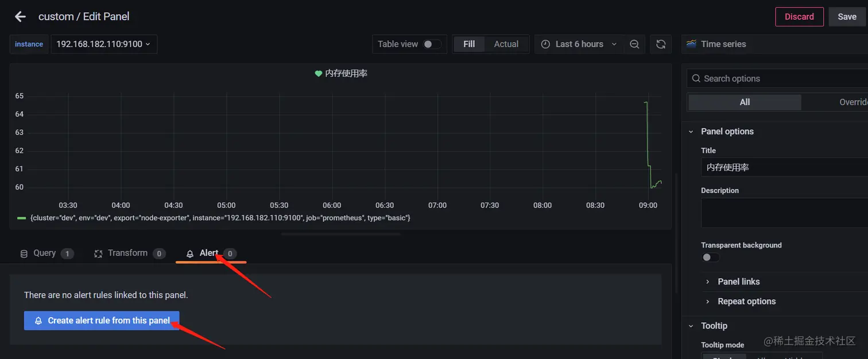Click the refresh dashboard icon
The width and height of the screenshot is (868, 359).
pyautogui.click(x=661, y=44)
